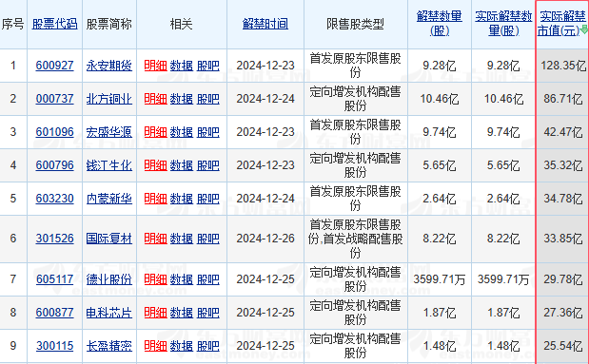The width and height of the screenshot is (589, 364).
Task: Open stock code 601096
Action: pos(55,132)
